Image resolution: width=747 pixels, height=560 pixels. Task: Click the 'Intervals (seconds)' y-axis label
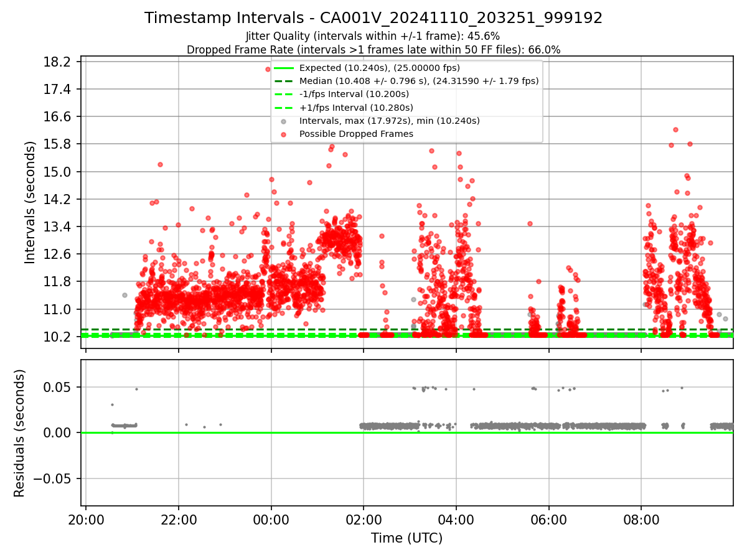pos(30,202)
